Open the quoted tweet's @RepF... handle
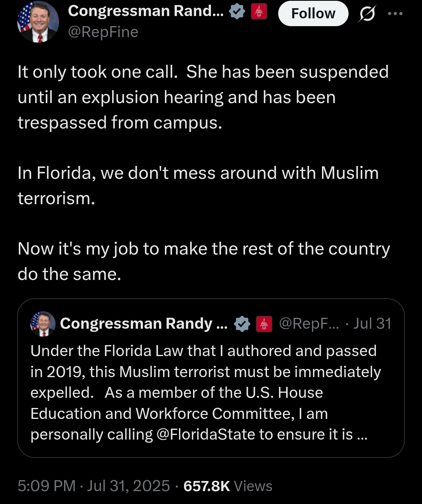This screenshot has height=504, width=422. pos(309,324)
